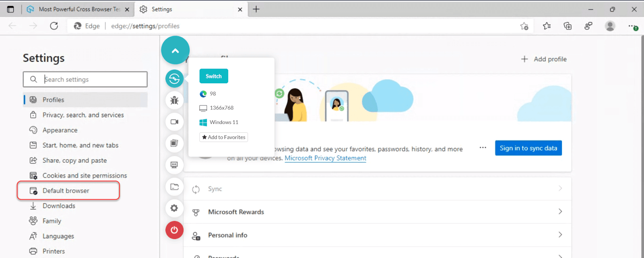Expand the Personal info row chevron
This screenshot has width=644, height=258.
click(560, 235)
